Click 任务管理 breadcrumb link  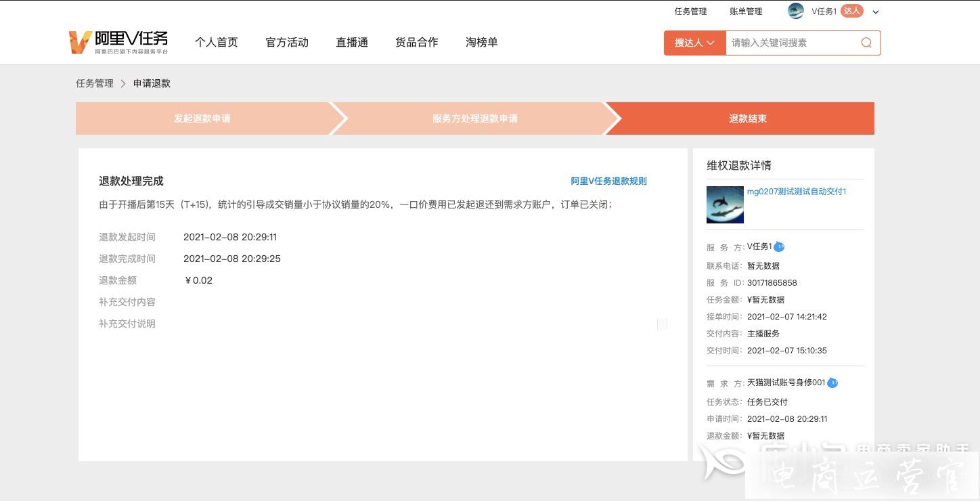[x=95, y=83]
